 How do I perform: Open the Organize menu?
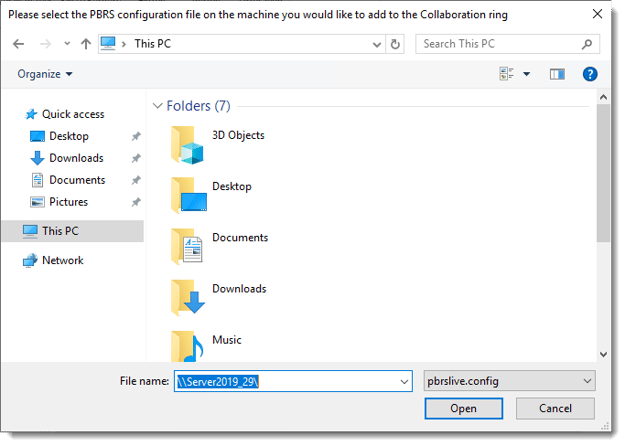45,74
